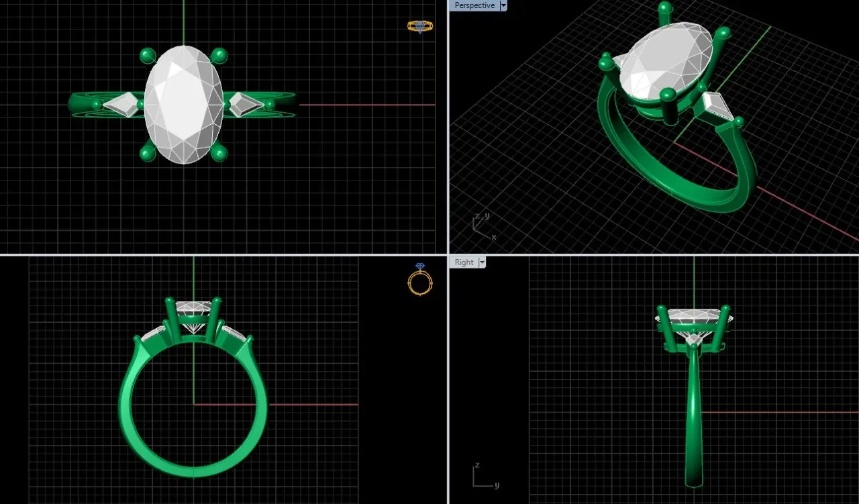Select the tapered ring shank in Right viewport

(x=694, y=416)
